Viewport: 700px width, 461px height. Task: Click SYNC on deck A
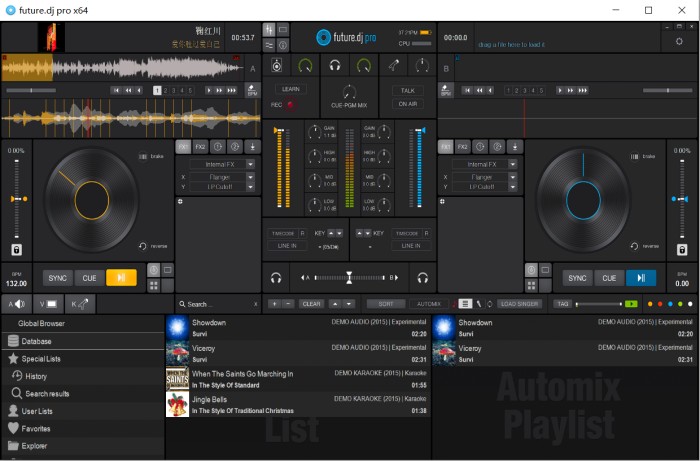[x=58, y=278]
